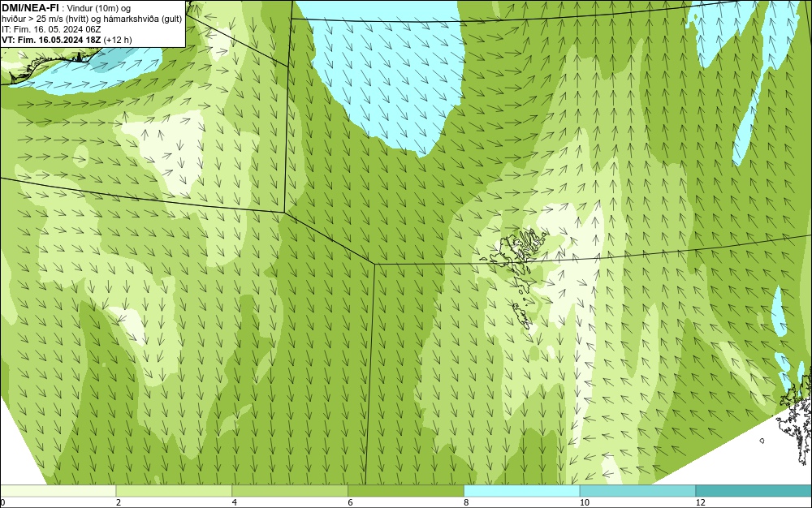Screen dimensions: 812x508
Task: Click the 'VT: Fim. 16.05.2024 18Z' valid time
Action: (x=54, y=40)
